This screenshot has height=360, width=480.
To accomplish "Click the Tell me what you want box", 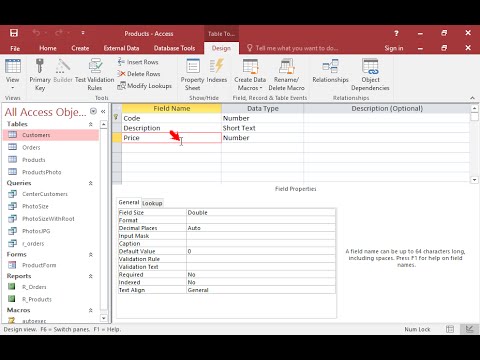I will (x=293, y=48).
